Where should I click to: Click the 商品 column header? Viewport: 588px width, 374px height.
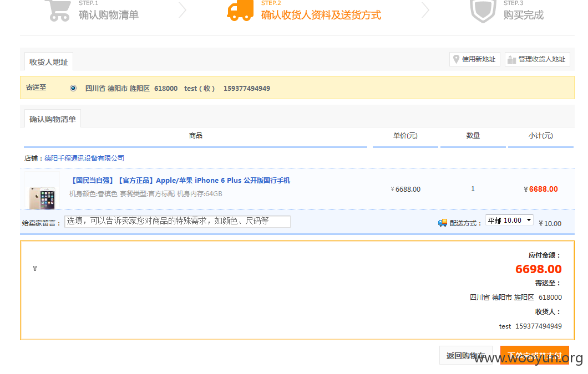pyautogui.click(x=195, y=135)
